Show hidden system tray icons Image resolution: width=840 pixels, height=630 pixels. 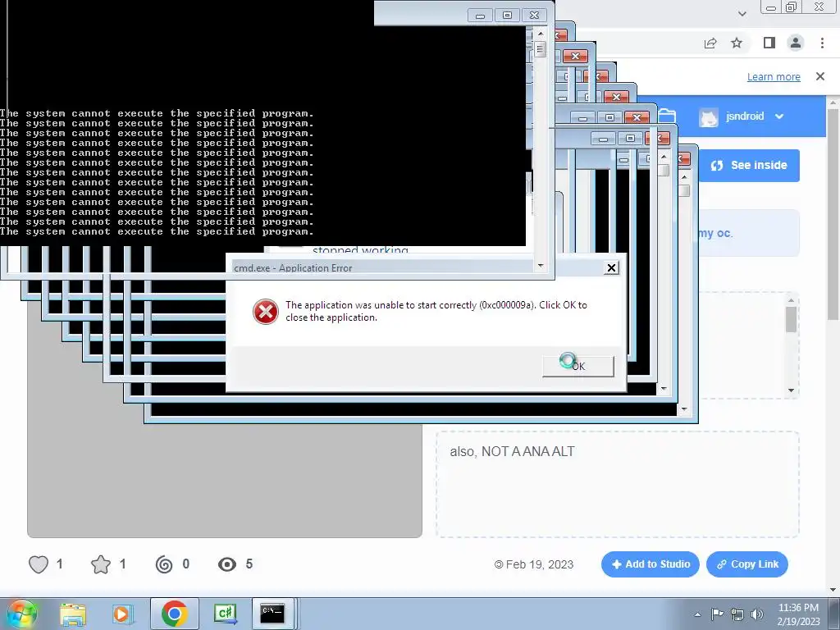tap(697, 614)
